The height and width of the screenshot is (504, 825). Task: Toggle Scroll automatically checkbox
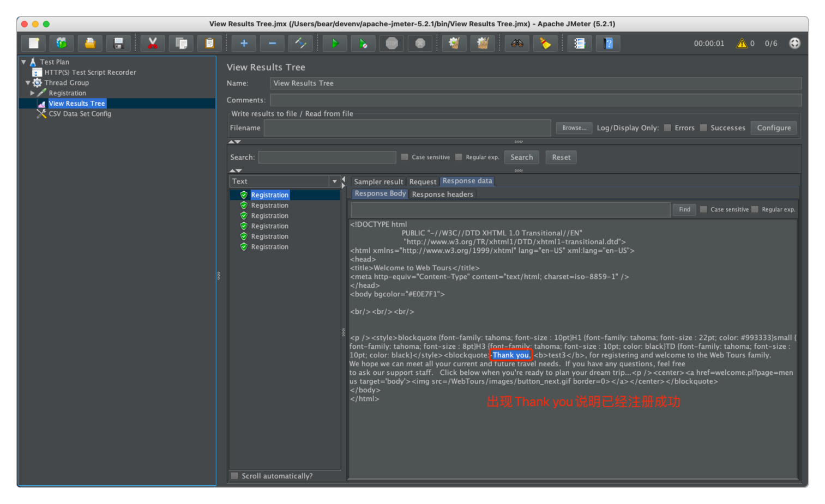(234, 476)
